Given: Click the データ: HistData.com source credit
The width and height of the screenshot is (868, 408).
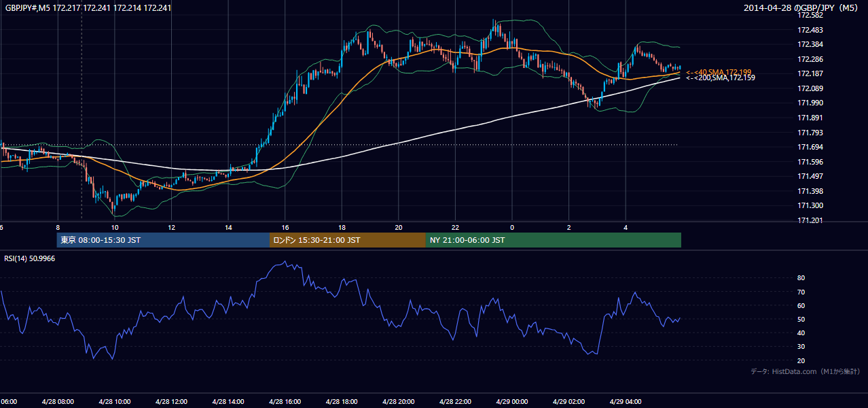Looking at the screenshot, I should tap(806, 371).
